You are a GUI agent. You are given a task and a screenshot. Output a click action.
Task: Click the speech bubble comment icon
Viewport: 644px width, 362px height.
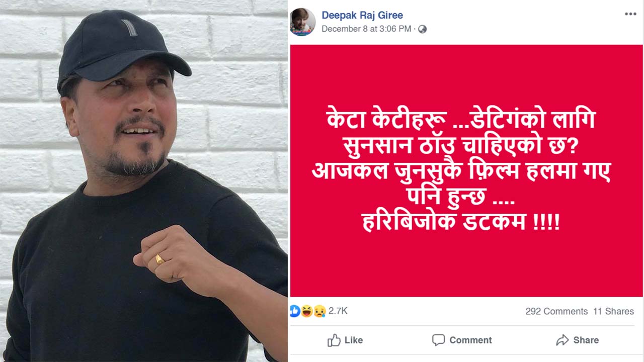pyautogui.click(x=438, y=340)
